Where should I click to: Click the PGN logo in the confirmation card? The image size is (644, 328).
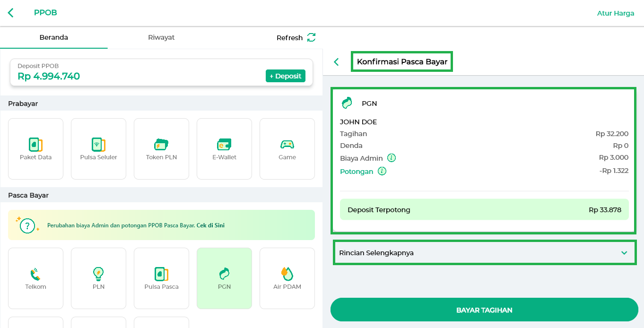(x=347, y=103)
